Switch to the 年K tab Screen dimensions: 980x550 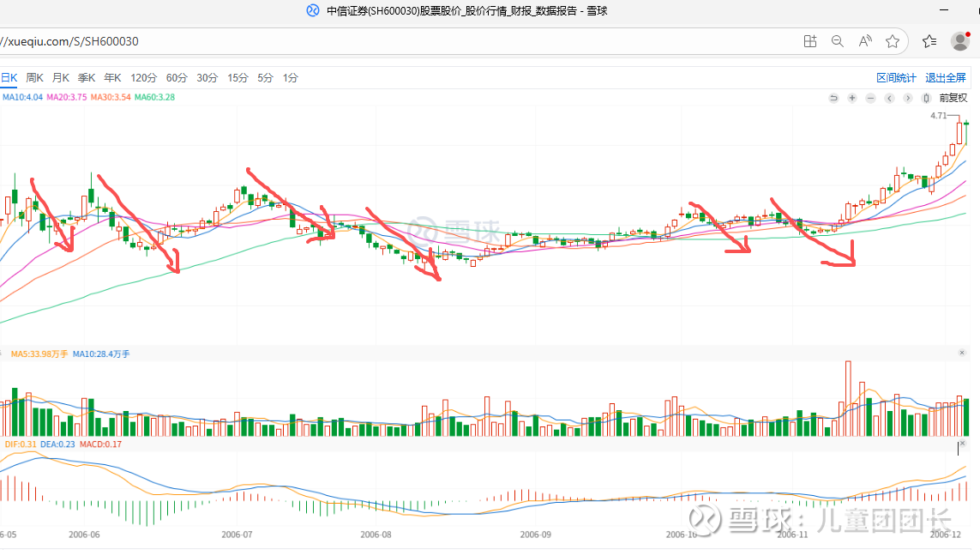click(112, 77)
